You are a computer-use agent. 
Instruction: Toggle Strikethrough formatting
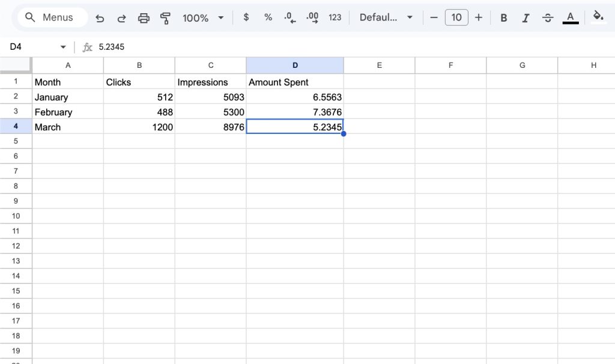pyautogui.click(x=548, y=17)
